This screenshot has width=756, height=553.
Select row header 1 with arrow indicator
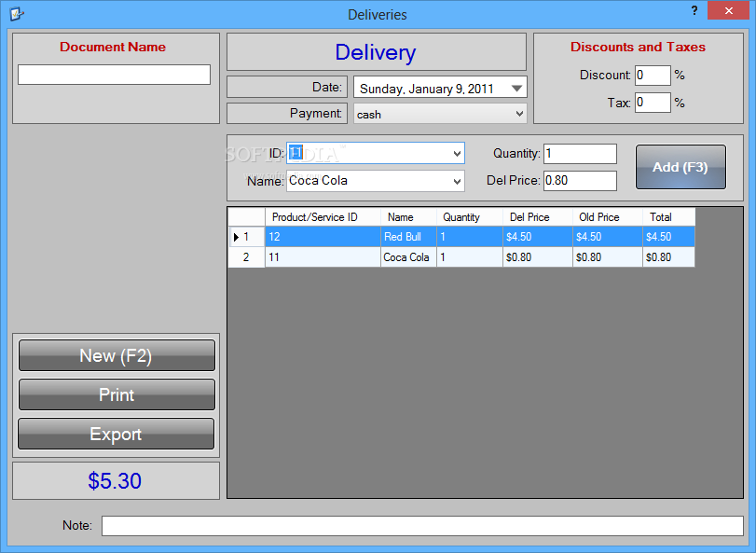[x=246, y=237]
